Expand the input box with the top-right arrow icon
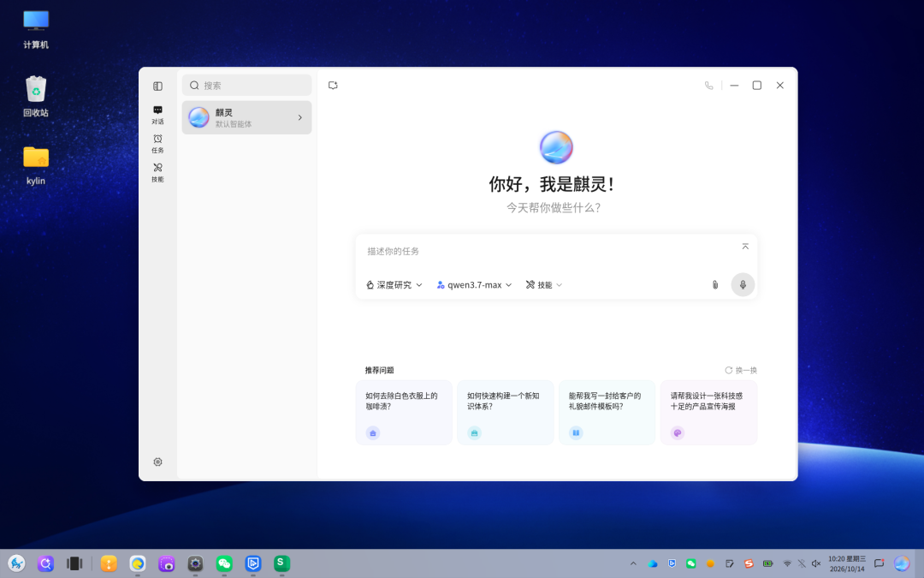 pos(745,247)
